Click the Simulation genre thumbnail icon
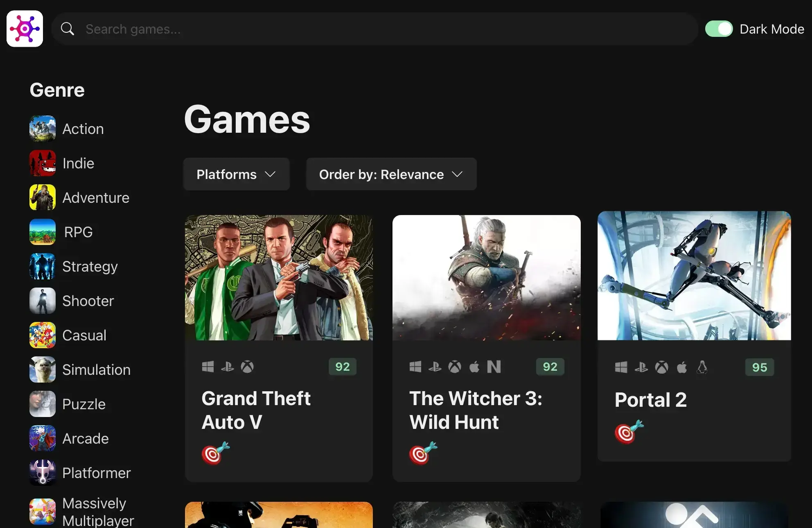The height and width of the screenshot is (528, 812). (43, 369)
